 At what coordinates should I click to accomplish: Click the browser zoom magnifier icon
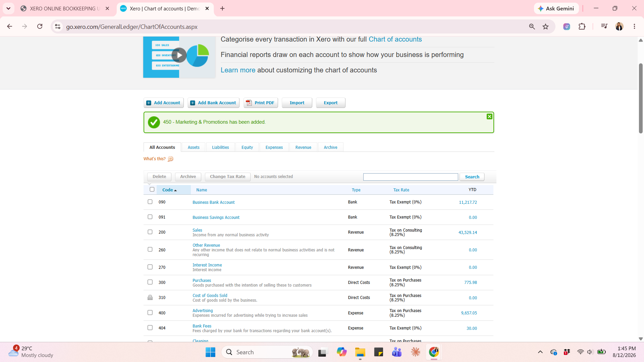point(532,26)
